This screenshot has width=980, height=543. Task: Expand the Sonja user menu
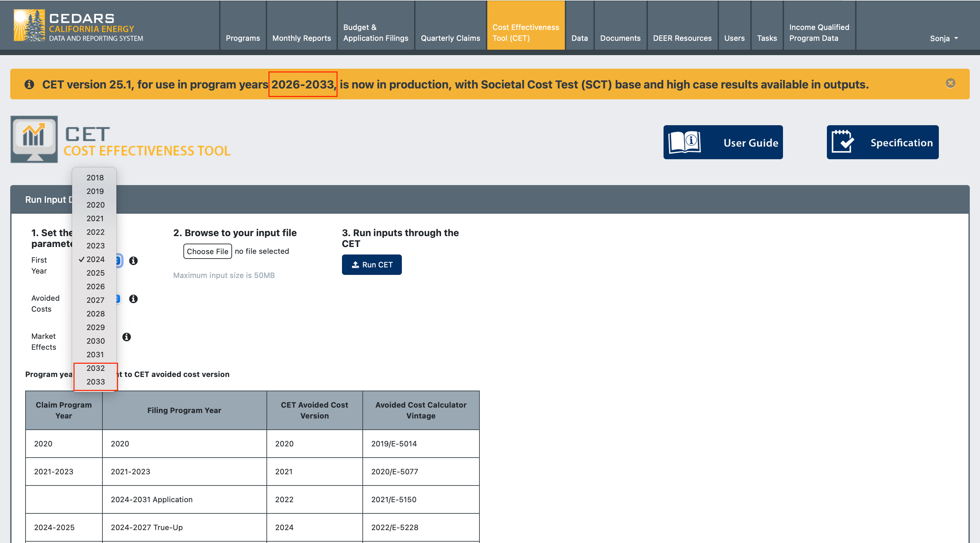(x=944, y=38)
